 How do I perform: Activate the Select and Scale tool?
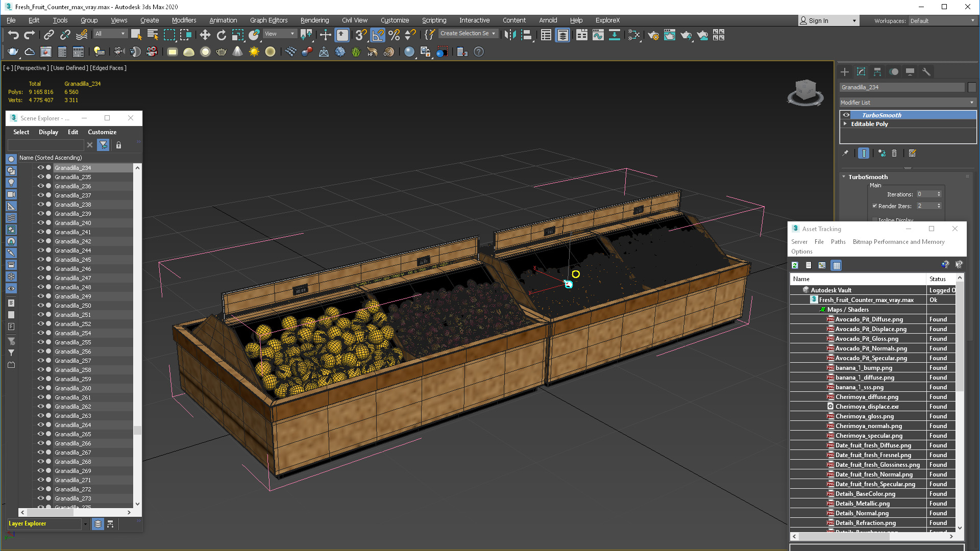[237, 35]
